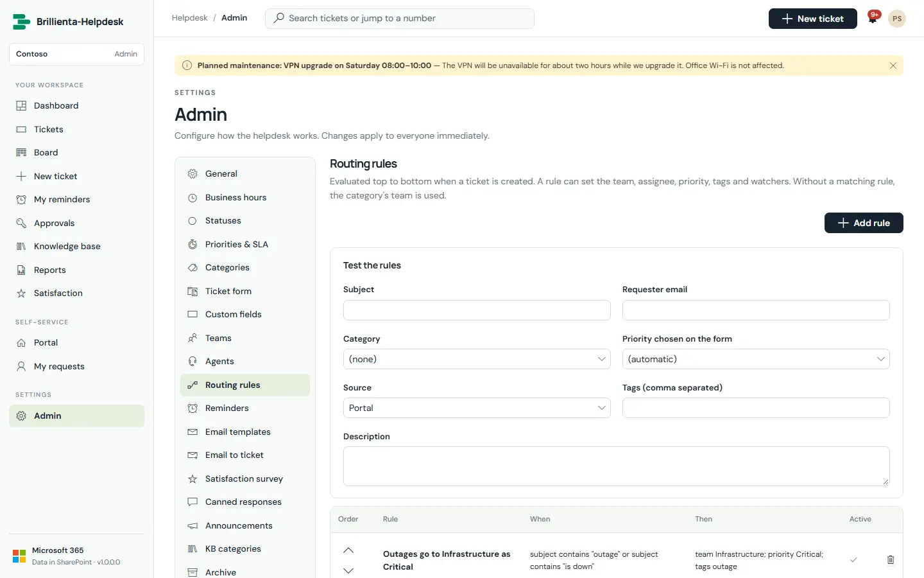
Task: Toggle active checkmark for Outages rule
Action: tap(853, 560)
